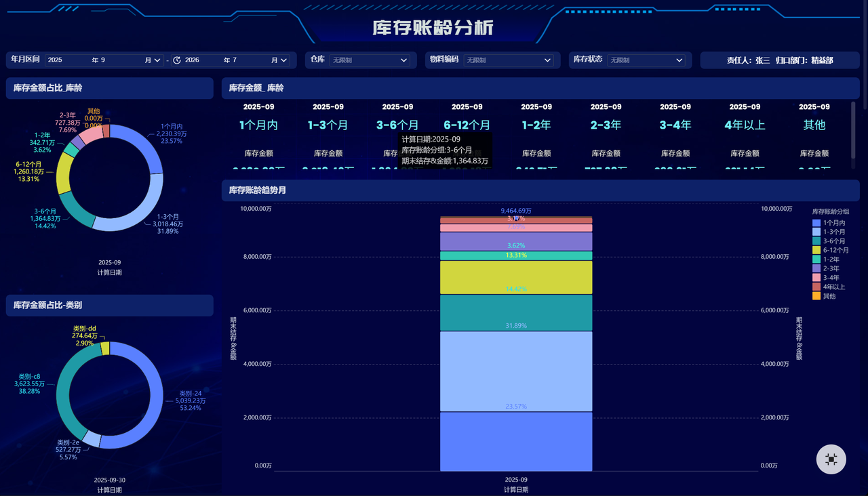Click the 3-4年 legend color swatch
This screenshot has height=496, width=868.
(x=816, y=278)
